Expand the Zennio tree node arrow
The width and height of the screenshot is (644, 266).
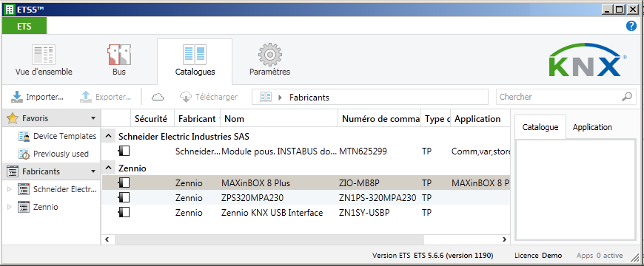pyautogui.click(x=10, y=207)
